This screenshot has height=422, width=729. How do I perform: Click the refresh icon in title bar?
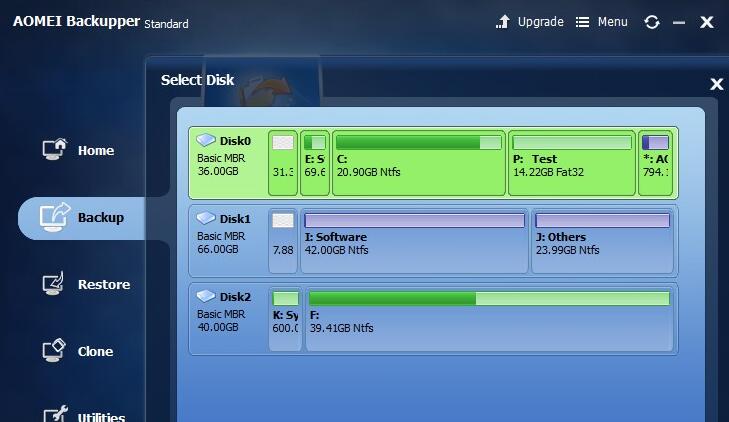click(652, 22)
